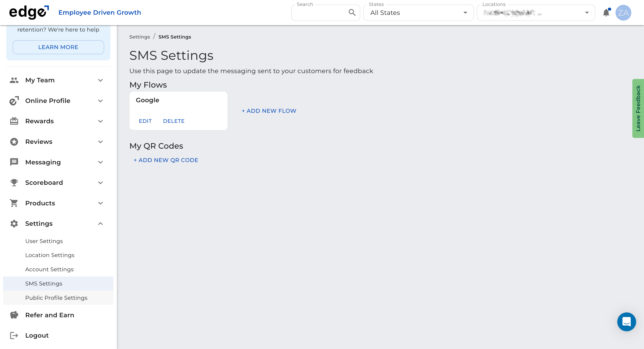Edit the Google flow
This screenshot has width=644, height=349.
click(145, 121)
